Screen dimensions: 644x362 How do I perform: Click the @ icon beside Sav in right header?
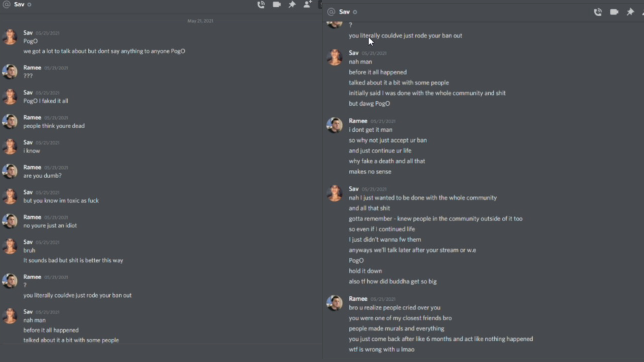pos(331,12)
